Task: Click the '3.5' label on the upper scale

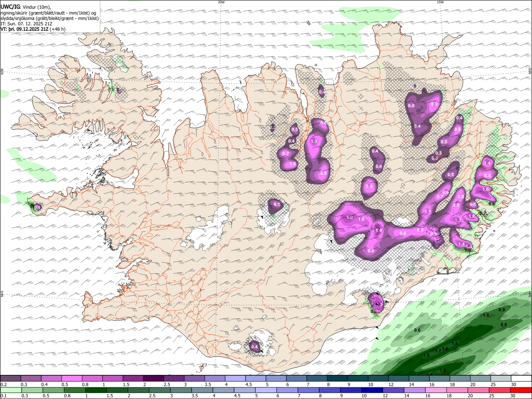Action: click(208, 384)
